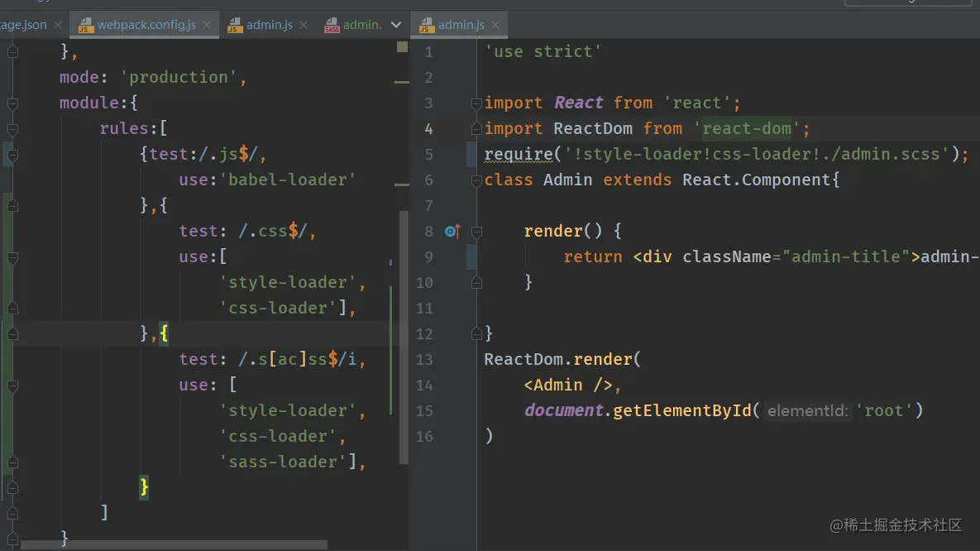Click line number 13 in gutter

click(x=424, y=360)
